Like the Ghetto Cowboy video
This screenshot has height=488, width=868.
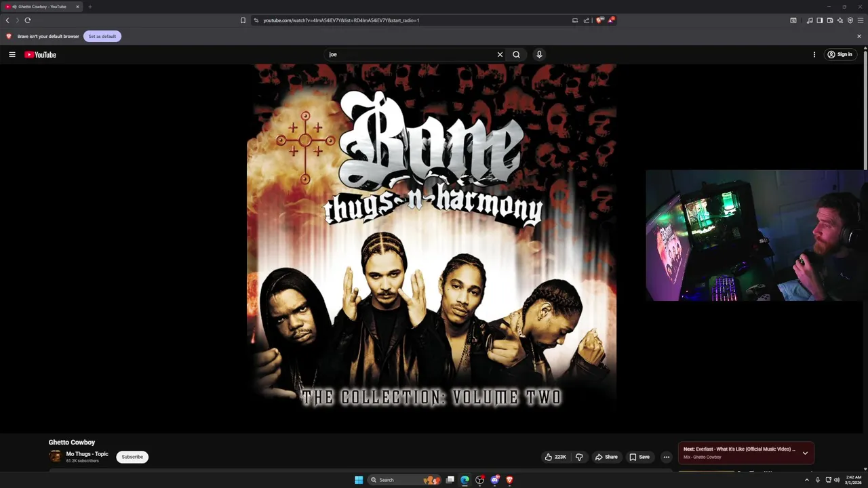(555, 457)
